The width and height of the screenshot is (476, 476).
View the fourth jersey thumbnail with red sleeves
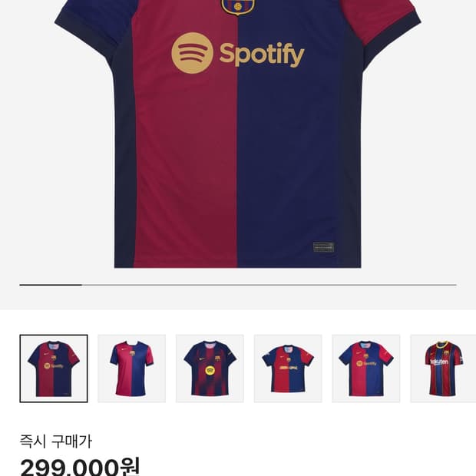(x=288, y=369)
